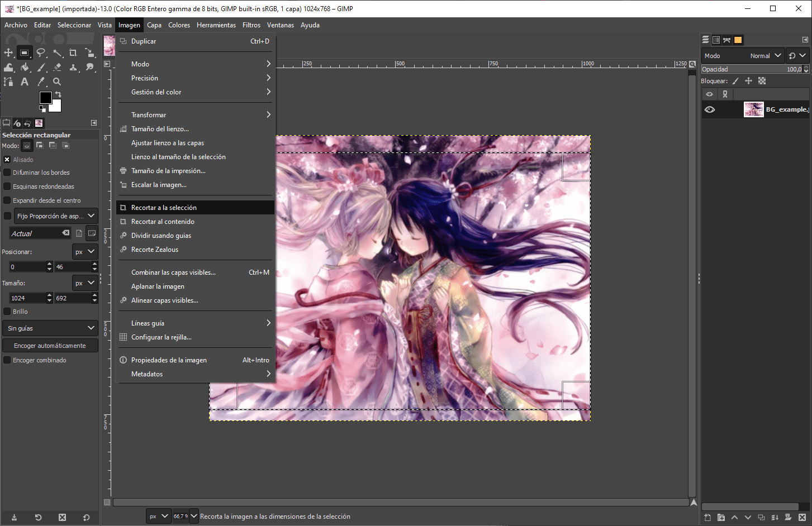Open the Filtros menu
This screenshot has height=526, width=812.
coord(251,25)
